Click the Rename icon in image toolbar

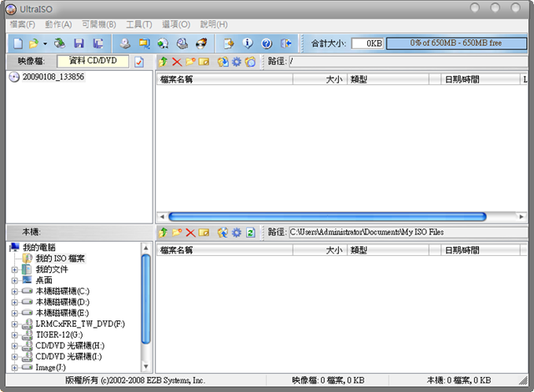(204, 62)
